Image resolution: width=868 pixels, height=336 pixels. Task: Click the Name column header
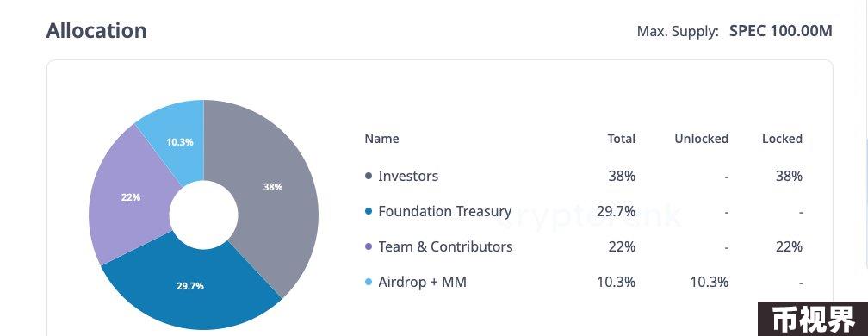click(x=381, y=139)
